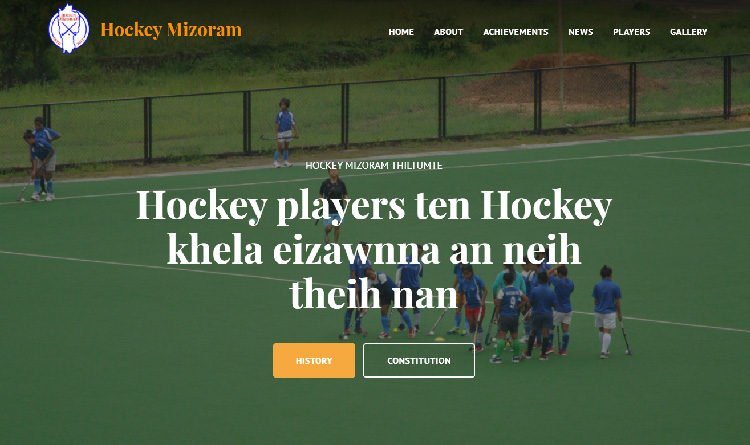Click the 'Hockey Mizoram Thiltumte' subtitle text
The image size is (750, 445).
coord(374,166)
